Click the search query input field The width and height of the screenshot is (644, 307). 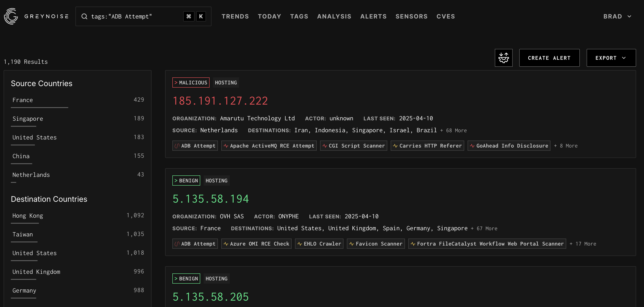[135, 17]
